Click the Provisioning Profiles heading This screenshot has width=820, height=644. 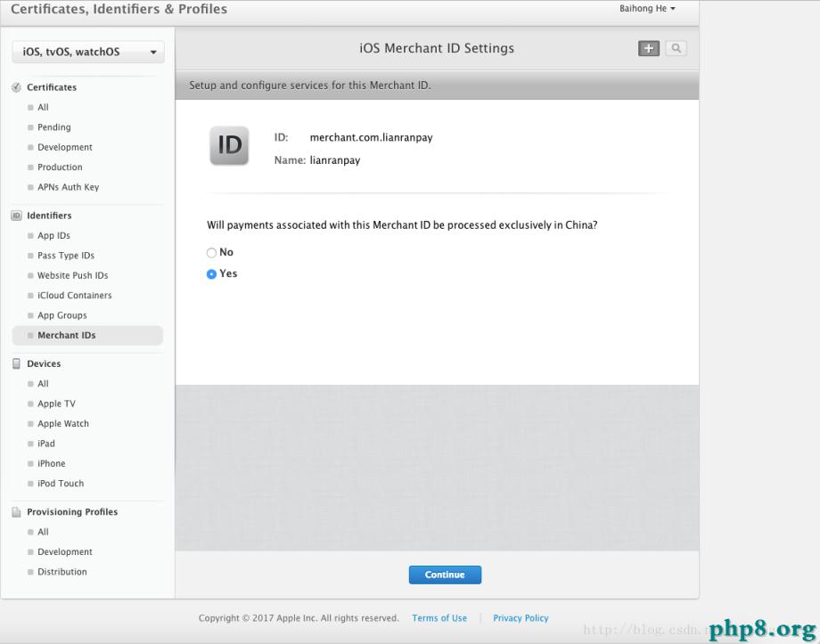72,512
